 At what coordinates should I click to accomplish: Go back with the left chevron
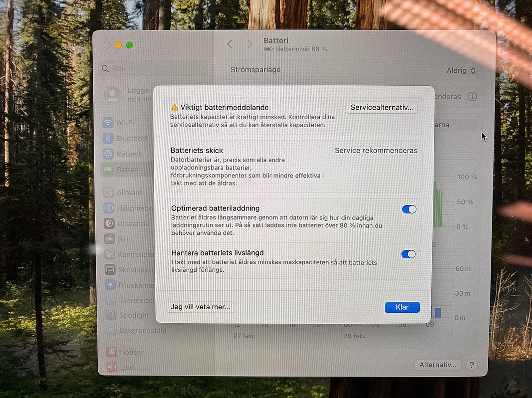tap(230, 44)
